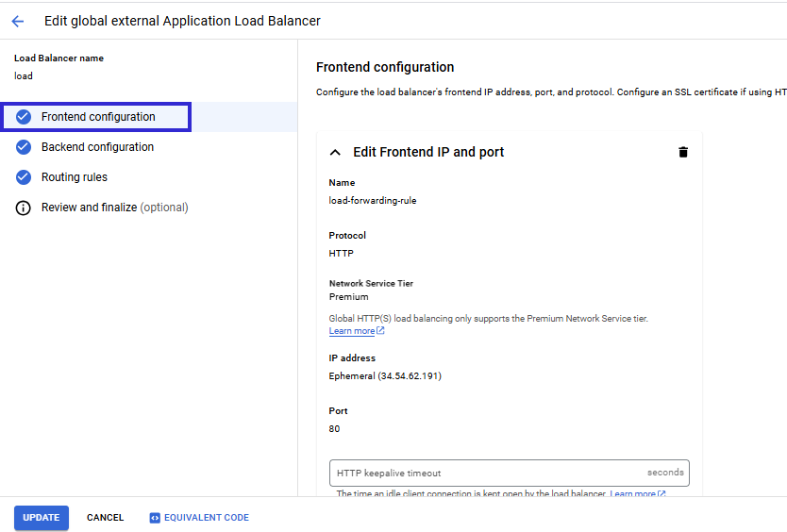Click the CANCEL button
Screen dimensions: 787x532
point(105,518)
